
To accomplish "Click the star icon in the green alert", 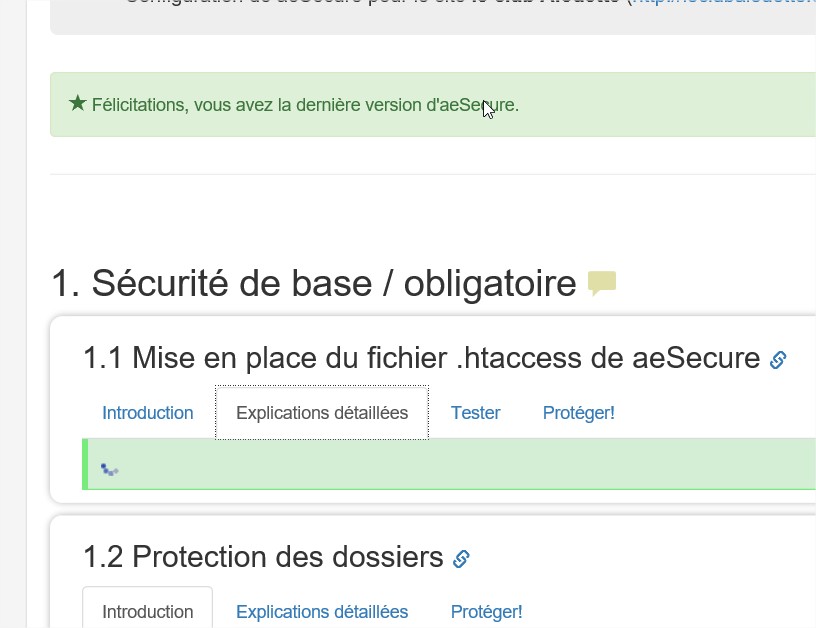I will (78, 103).
